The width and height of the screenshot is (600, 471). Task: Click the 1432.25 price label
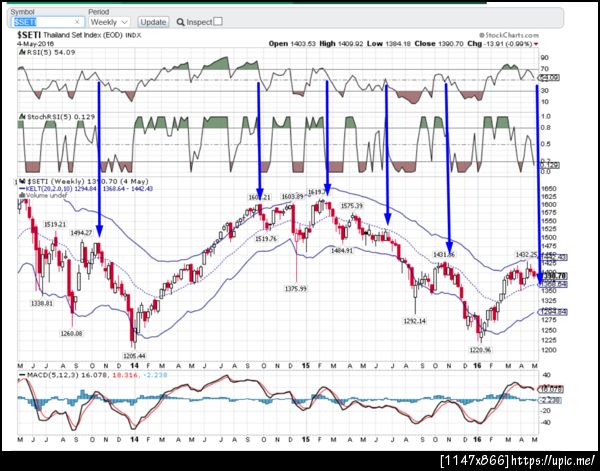(527, 254)
